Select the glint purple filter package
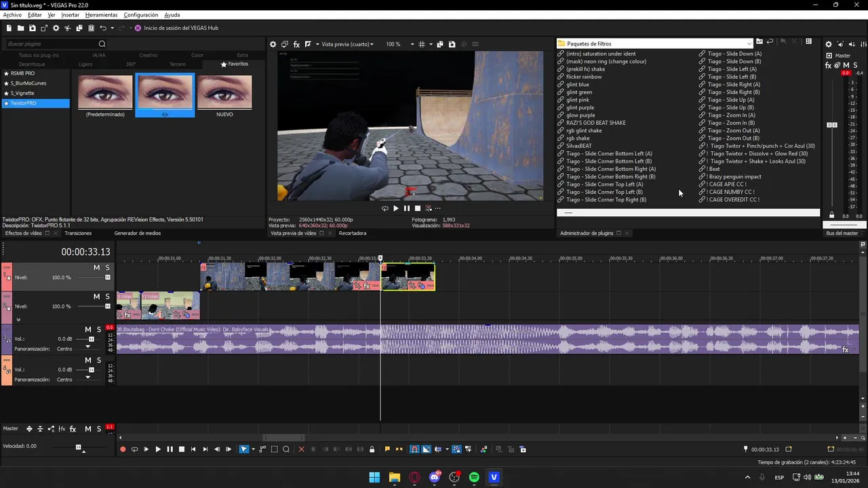 tap(580, 107)
